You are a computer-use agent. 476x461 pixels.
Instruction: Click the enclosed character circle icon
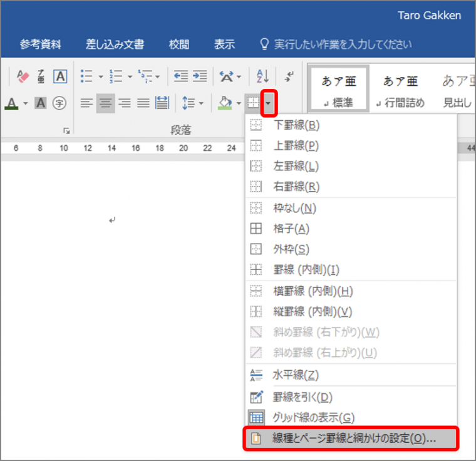[59, 103]
